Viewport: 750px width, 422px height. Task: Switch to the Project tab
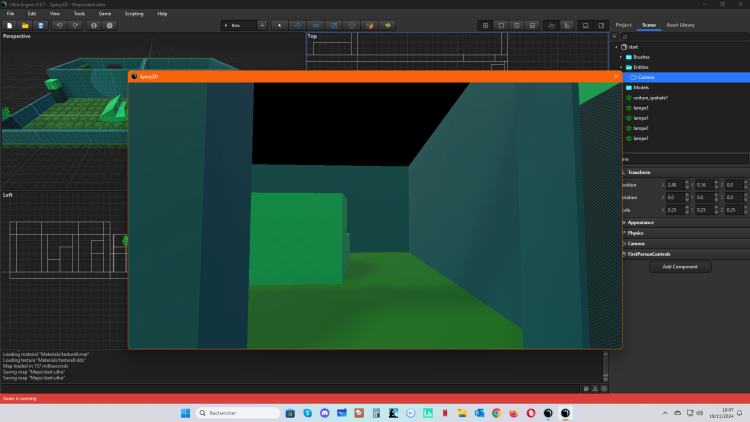coord(623,25)
